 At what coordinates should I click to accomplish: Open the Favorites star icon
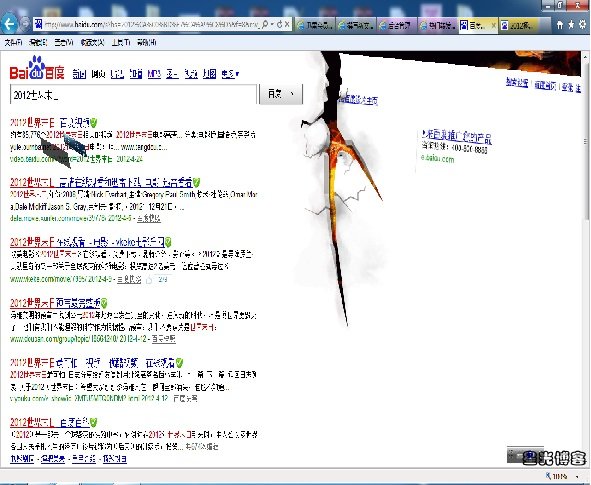[x=571, y=25]
